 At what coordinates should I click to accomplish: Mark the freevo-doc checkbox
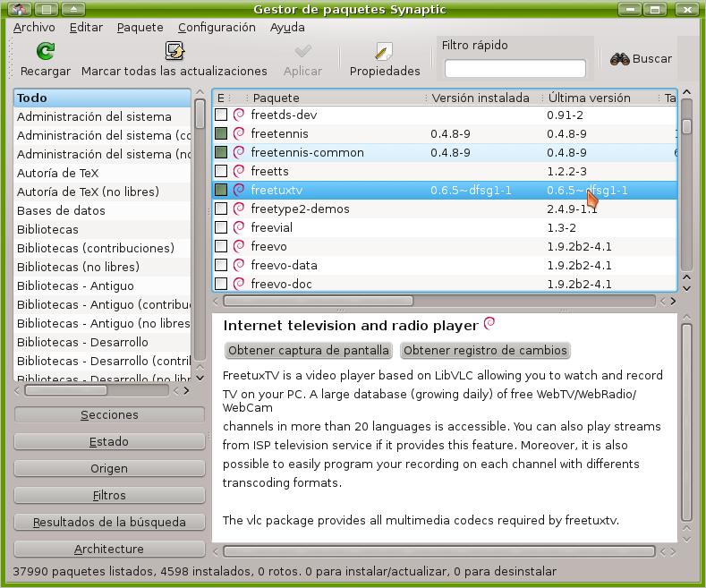(221, 284)
